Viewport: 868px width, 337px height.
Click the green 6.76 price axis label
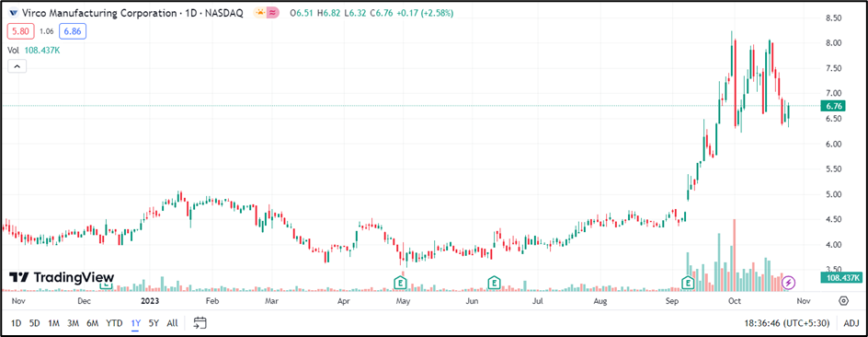[833, 106]
